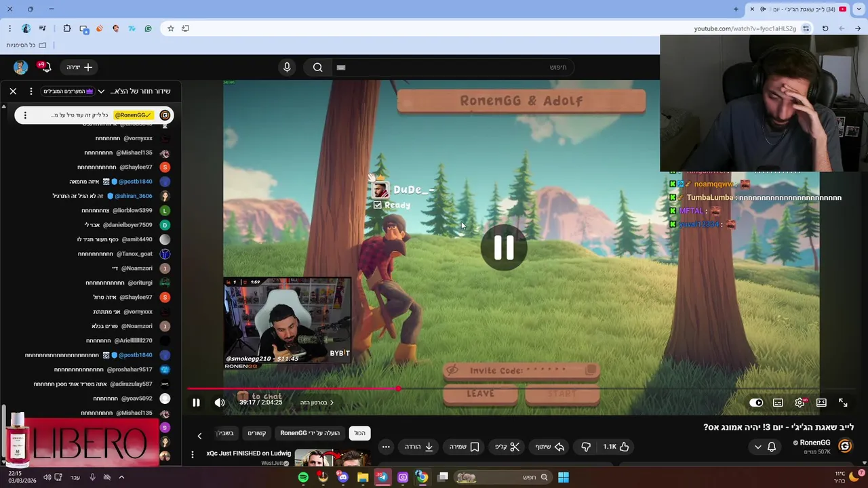
Task: Open the Chrome three-dot menu
Action: (x=9, y=28)
